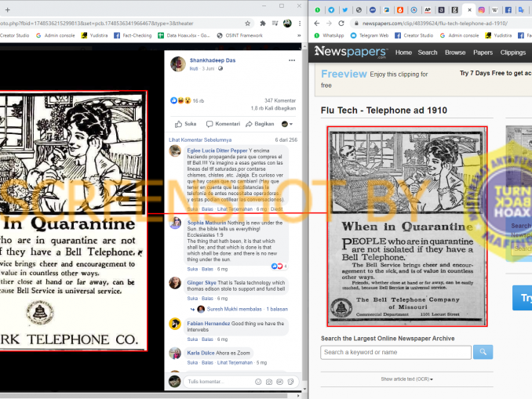Open the Clippings menu on Newspapers.com
532x399 pixels.
[513, 53]
